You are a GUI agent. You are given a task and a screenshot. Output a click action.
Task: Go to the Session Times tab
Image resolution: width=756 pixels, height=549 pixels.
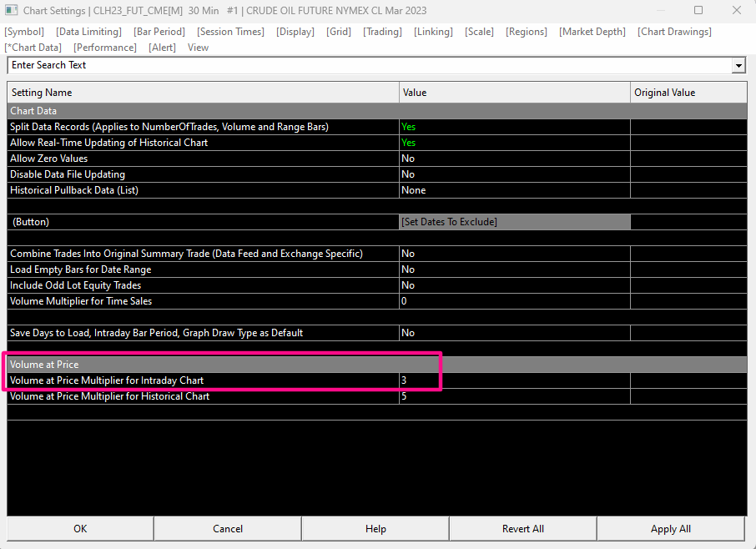click(230, 32)
